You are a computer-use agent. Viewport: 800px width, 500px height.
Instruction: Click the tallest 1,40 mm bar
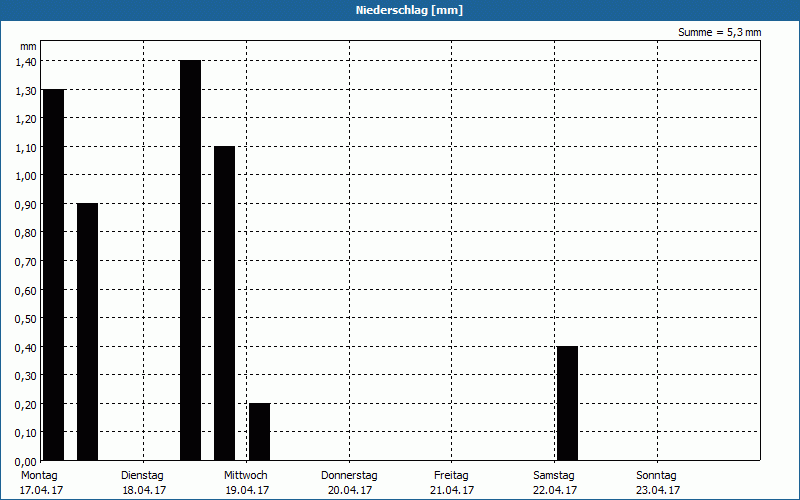pos(190,261)
